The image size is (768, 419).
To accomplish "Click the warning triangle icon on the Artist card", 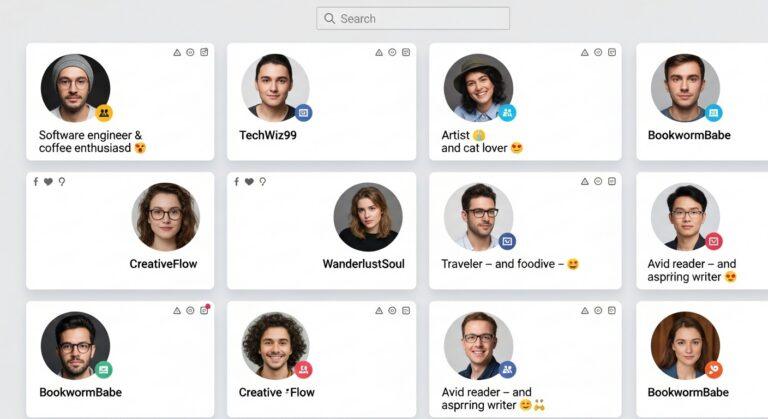I will tap(584, 52).
